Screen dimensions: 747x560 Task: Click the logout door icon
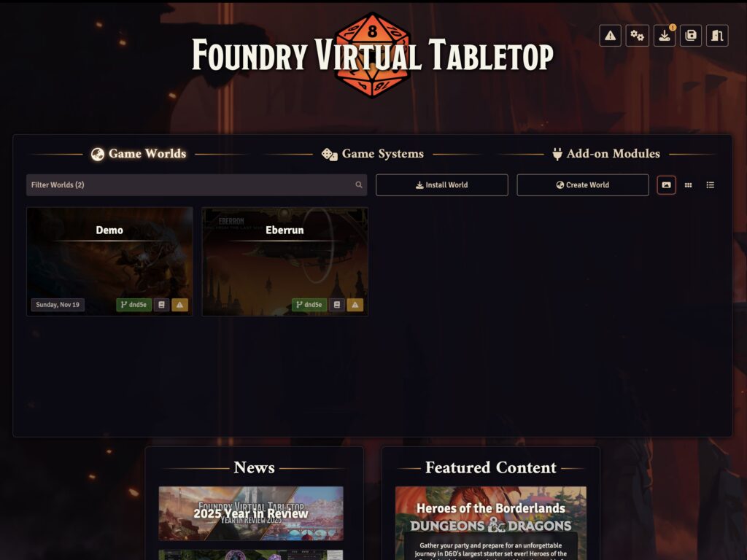click(x=718, y=36)
